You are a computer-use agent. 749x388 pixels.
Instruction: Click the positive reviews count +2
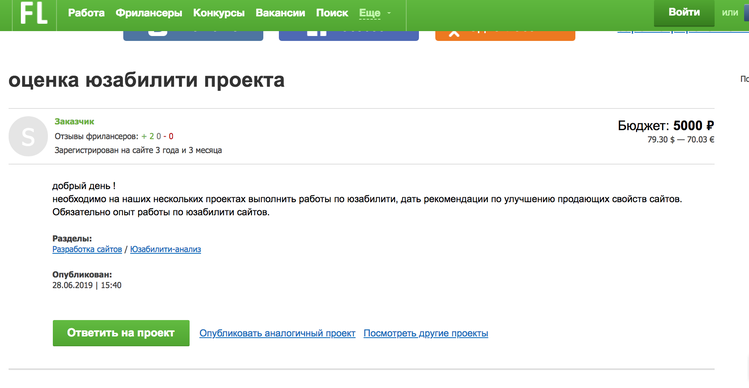tap(148, 136)
